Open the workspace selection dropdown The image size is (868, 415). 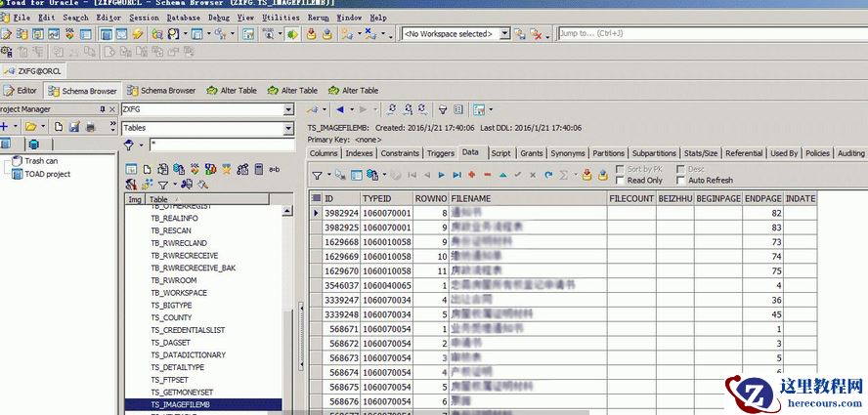tap(504, 34)
